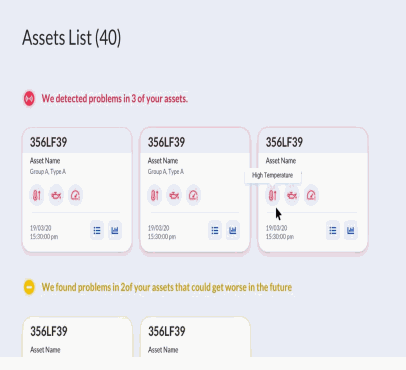The image size is (406, 370).
Task: Click thermometer icon below High Temperature tooltip
Action: click(273, 195)
